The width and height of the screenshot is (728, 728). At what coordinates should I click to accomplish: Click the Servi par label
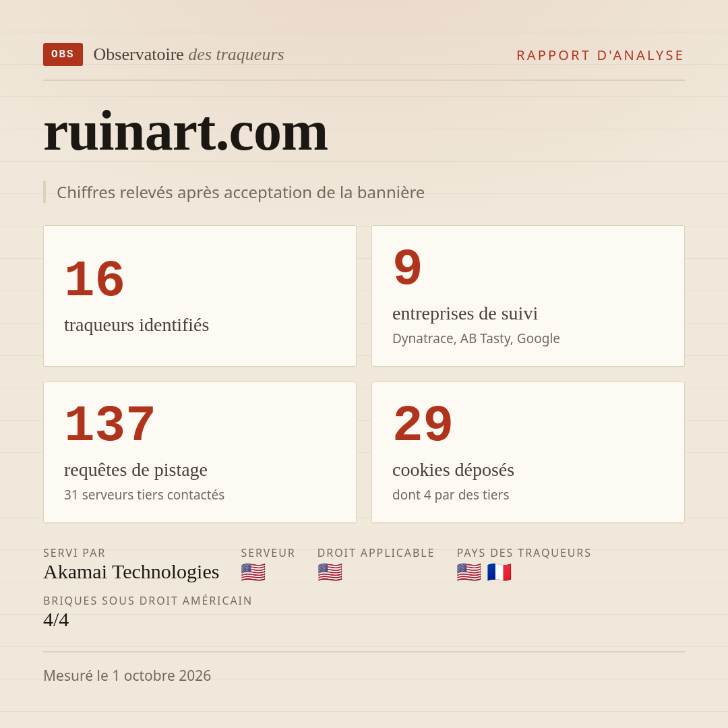tap(74, 553)
